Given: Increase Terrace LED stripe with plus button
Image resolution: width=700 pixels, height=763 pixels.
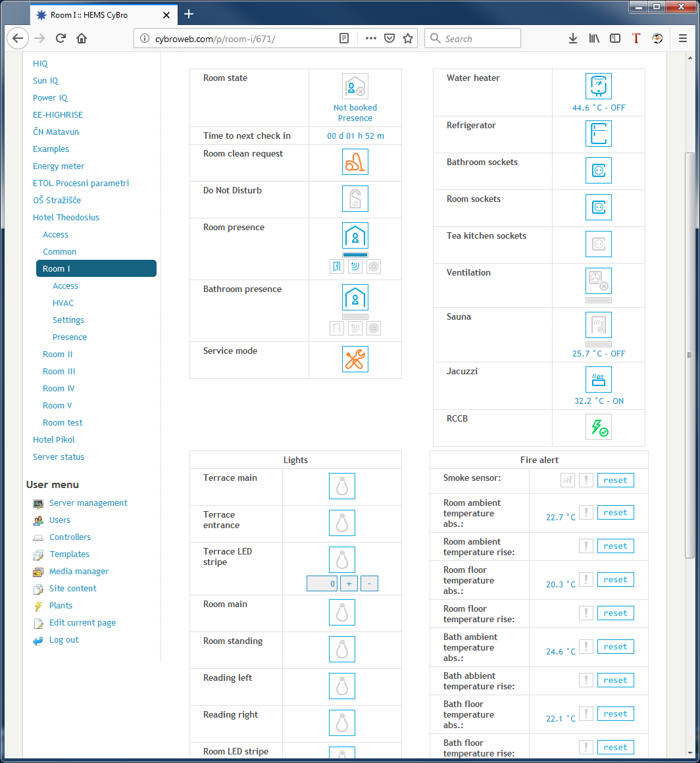Looking at the screenshot, I should coord(349,583).
